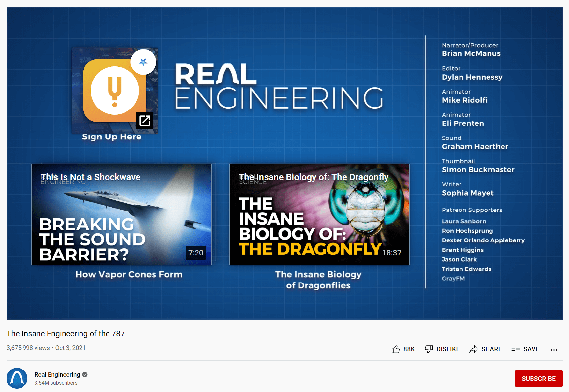Click the thumbs-up like icon
This screenshot has height=392, width=569.
396,349
